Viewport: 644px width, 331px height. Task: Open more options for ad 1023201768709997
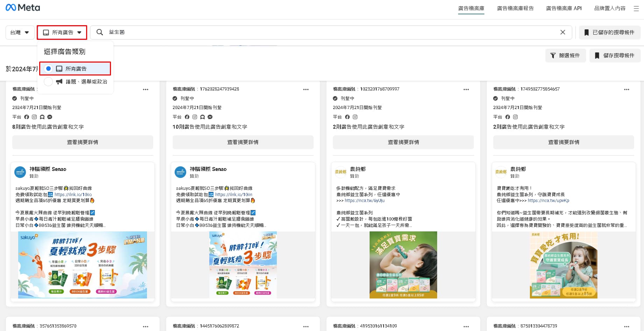tap(466, 89)
